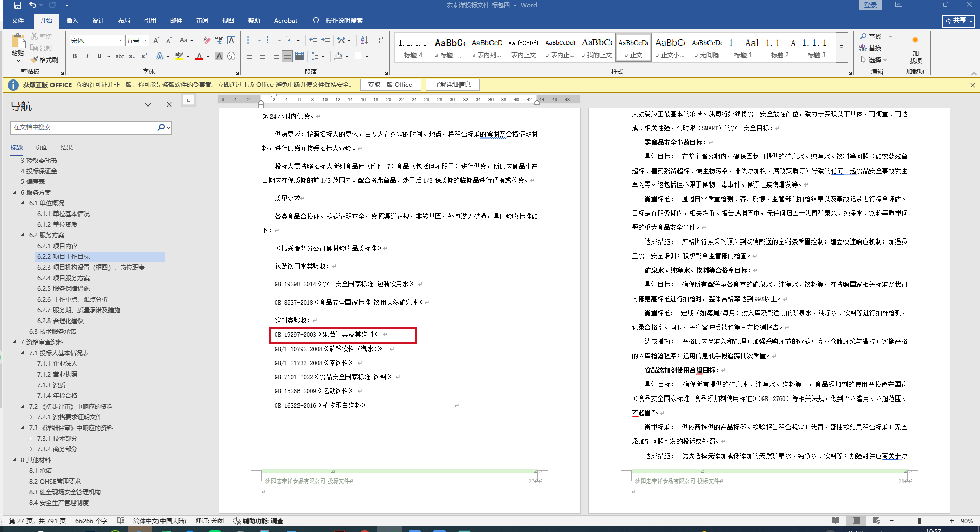The height and width of the screenshot is (532, 980).
Task: Switch to the 布局 ribbon tab
Action: (x=124, y=21)
